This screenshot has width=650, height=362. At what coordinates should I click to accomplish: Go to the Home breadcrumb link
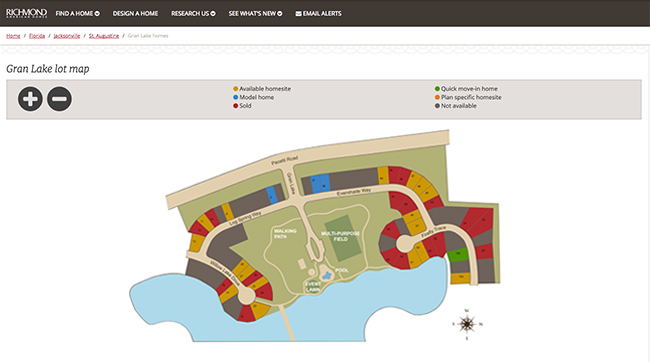[x=13, y=36]
